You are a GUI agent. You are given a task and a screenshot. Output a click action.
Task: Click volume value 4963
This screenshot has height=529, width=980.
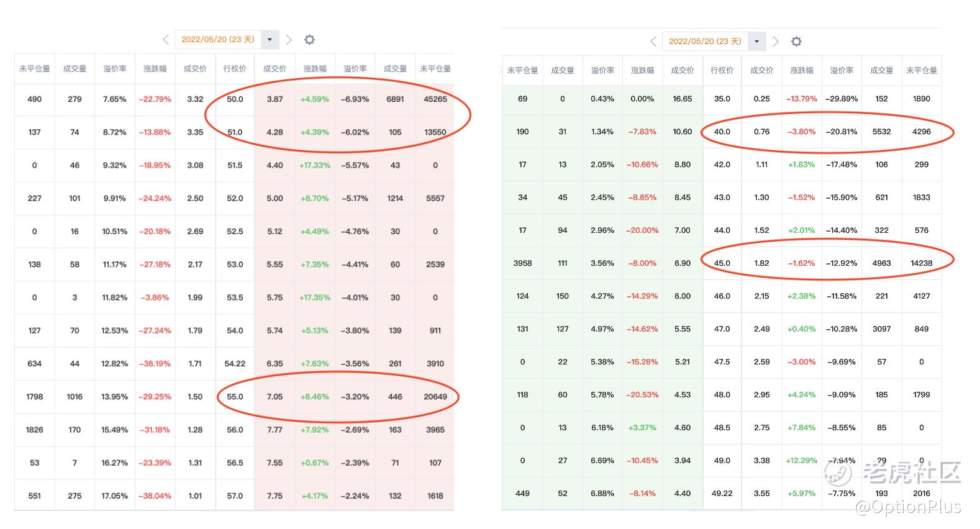881,263
